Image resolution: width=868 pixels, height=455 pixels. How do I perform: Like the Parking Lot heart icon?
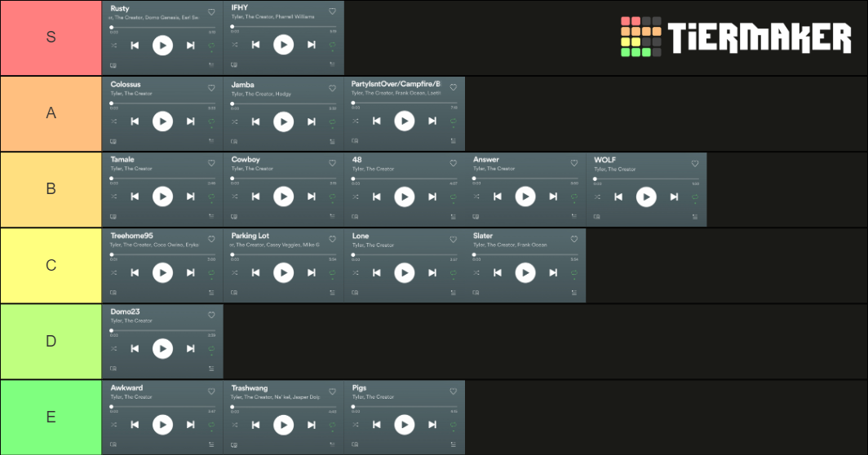pos(332,239)
